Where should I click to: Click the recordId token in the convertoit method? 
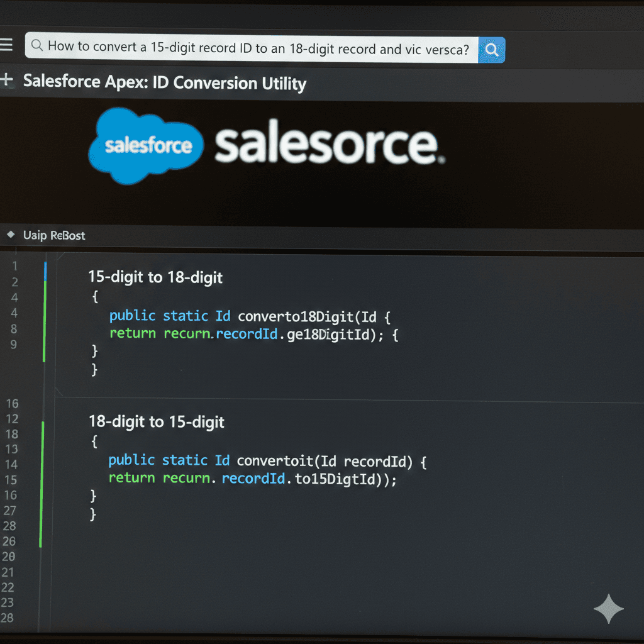(253, 478)
